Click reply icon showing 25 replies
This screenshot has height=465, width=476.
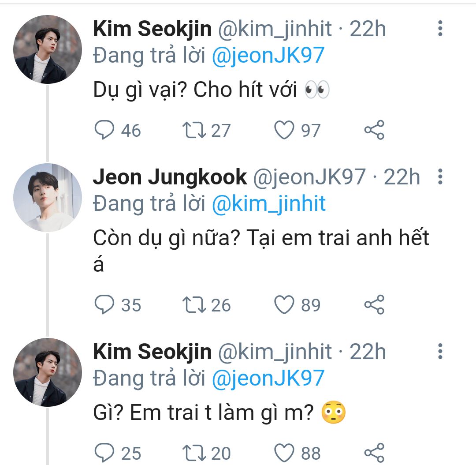[104, 453]
